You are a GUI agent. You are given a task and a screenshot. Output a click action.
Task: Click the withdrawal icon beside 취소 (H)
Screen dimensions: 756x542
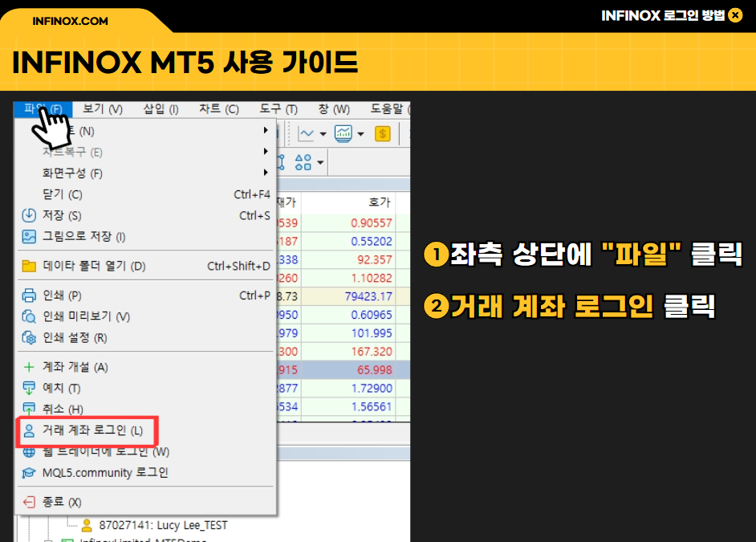29,409
